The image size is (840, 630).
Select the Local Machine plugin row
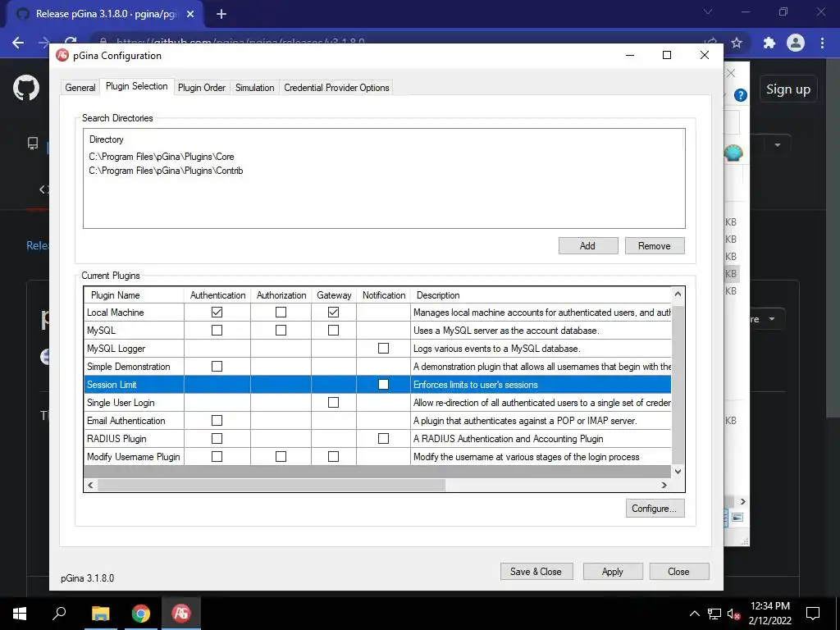[377, 313]
